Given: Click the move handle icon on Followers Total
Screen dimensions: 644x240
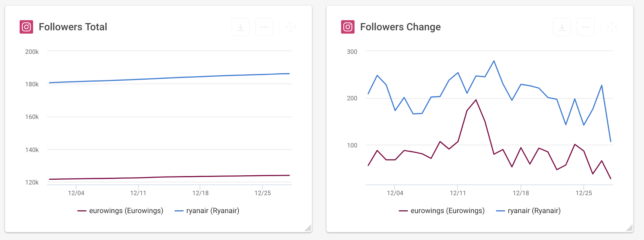Looking at the screenshot, I should click(291, 27).
